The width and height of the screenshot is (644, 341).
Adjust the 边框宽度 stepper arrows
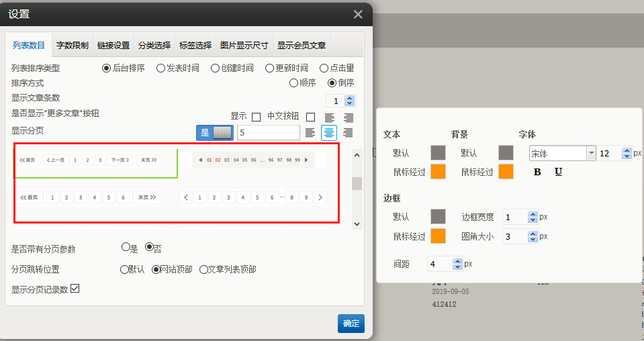coord(533,217)
